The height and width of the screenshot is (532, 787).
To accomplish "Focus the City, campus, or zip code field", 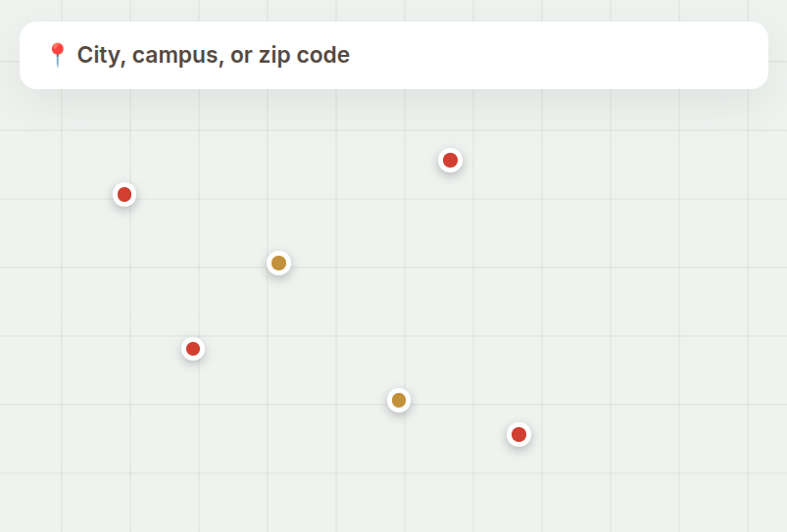I will (x=394, y=55).
